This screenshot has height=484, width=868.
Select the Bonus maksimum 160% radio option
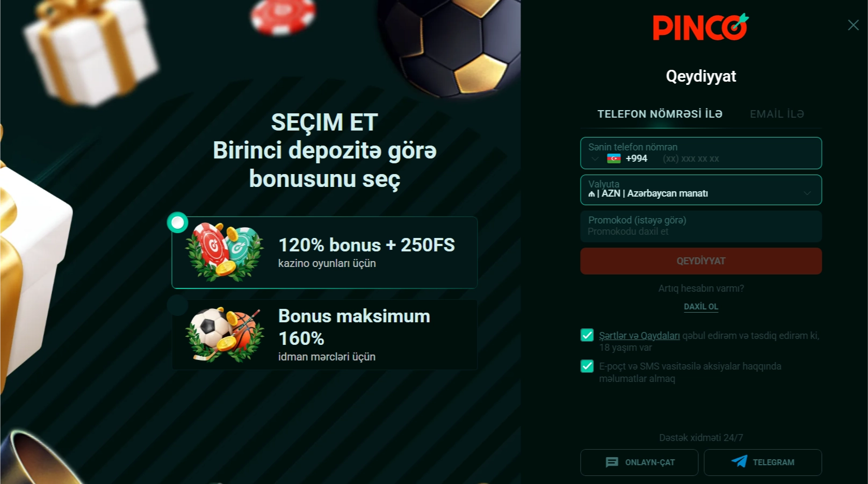(177, 305)
